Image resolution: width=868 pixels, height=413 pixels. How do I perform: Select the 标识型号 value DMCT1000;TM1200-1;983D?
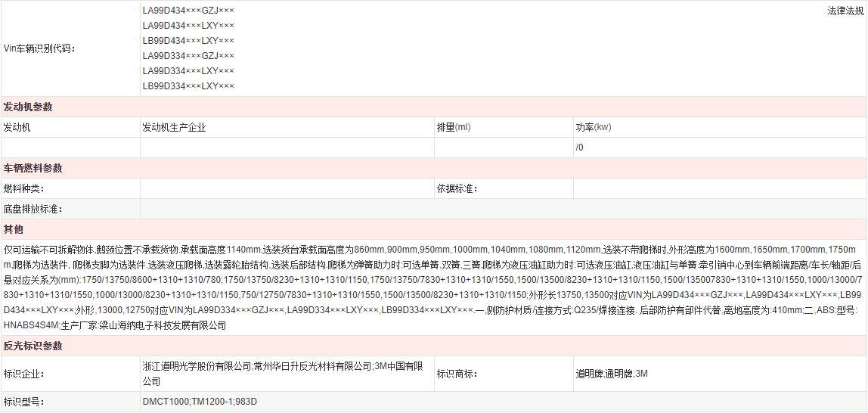point(200,402)
